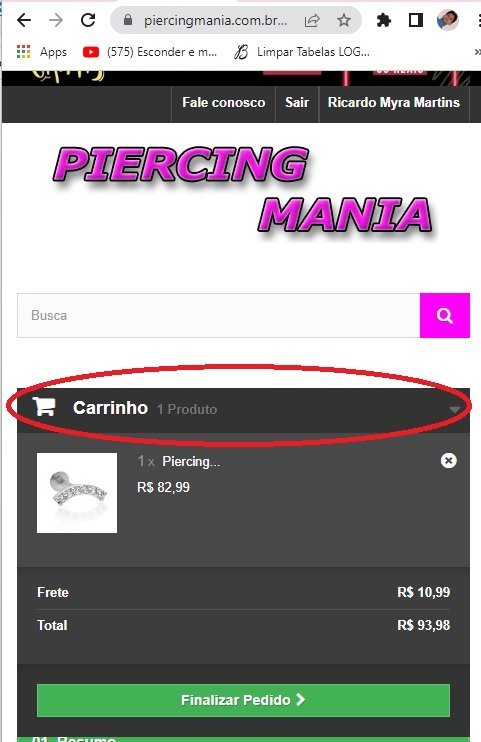Click the Sair menu item
The image size is (481, 742).
(297, 103)
